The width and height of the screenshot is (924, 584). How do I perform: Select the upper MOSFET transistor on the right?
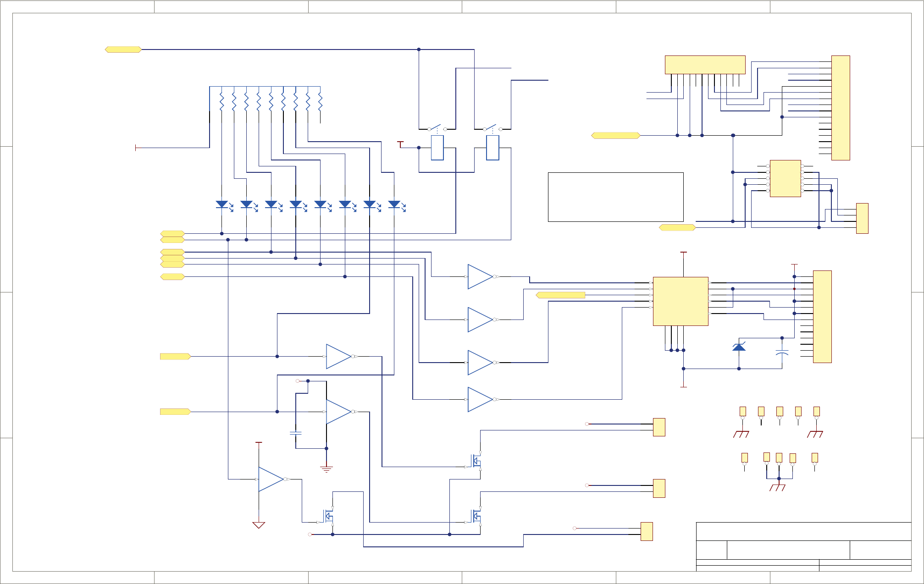click(476, 460)
